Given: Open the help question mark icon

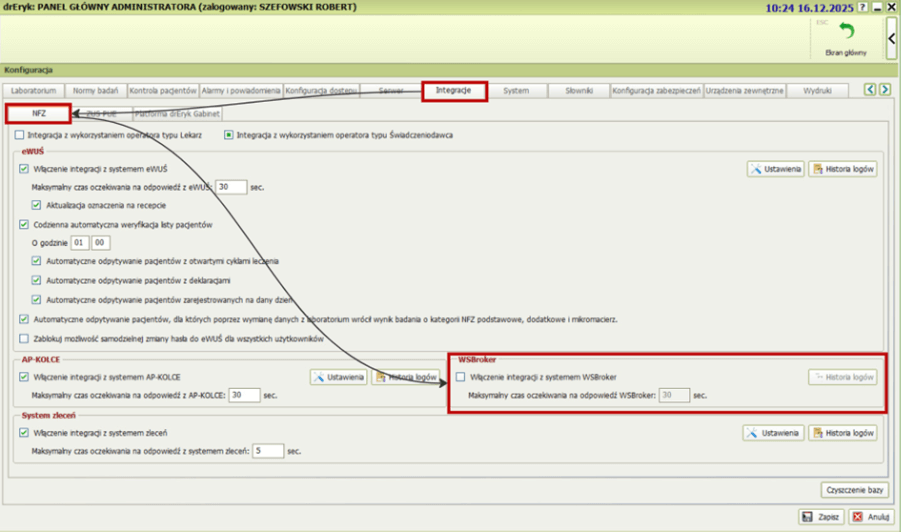Looking at the screenshot, I should coord(862,7).
